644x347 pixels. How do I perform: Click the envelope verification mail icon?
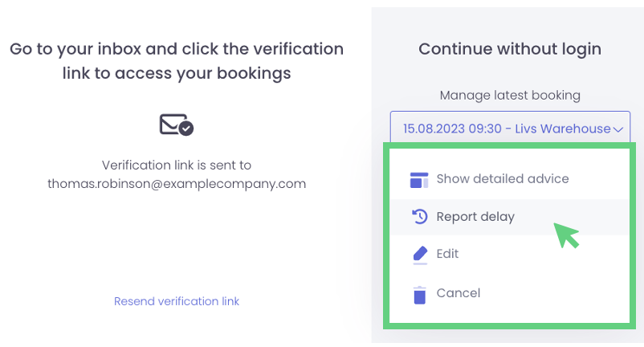click(x=172, y=125)
